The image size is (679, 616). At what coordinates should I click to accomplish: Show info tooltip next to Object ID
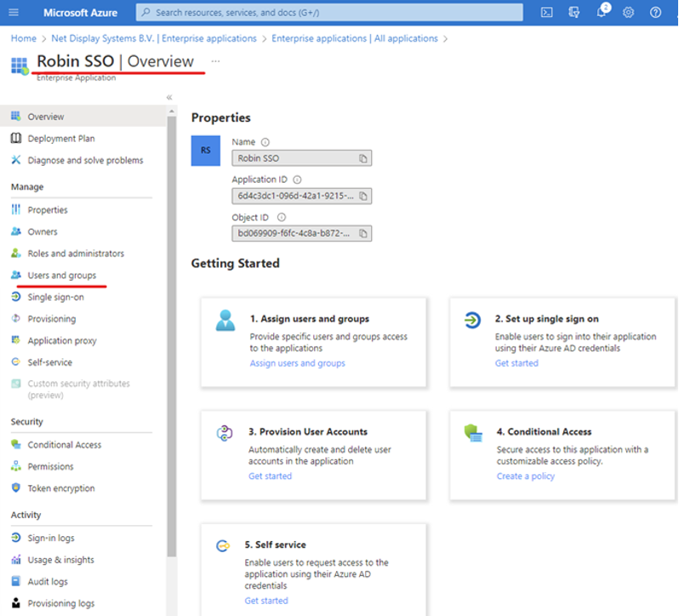[282, 217]
